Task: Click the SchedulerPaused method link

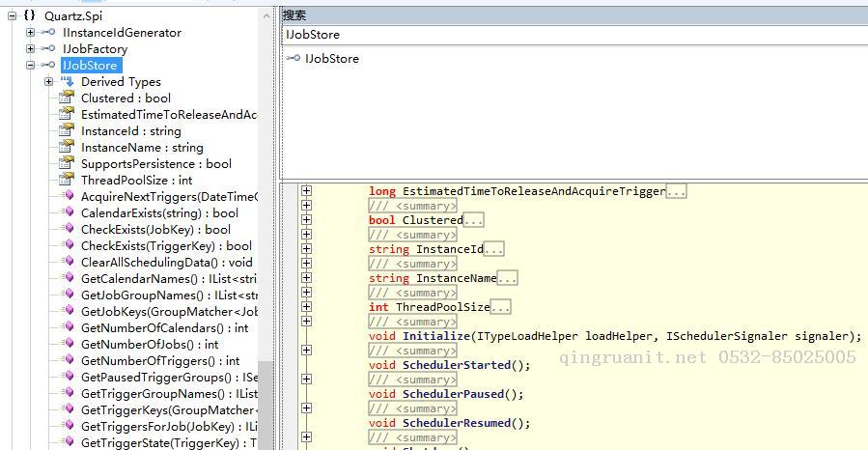Action: (454, 394)
